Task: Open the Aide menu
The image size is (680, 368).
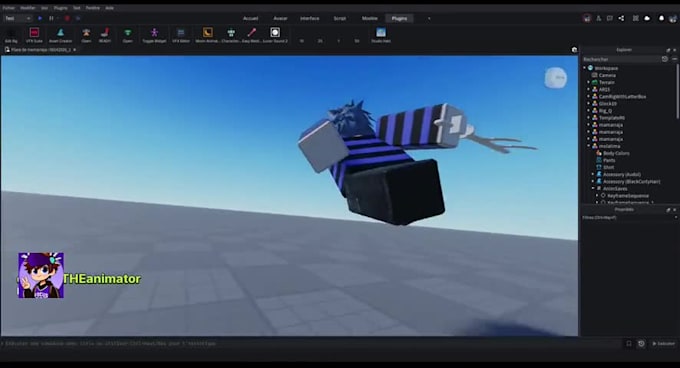Action: 109,8
